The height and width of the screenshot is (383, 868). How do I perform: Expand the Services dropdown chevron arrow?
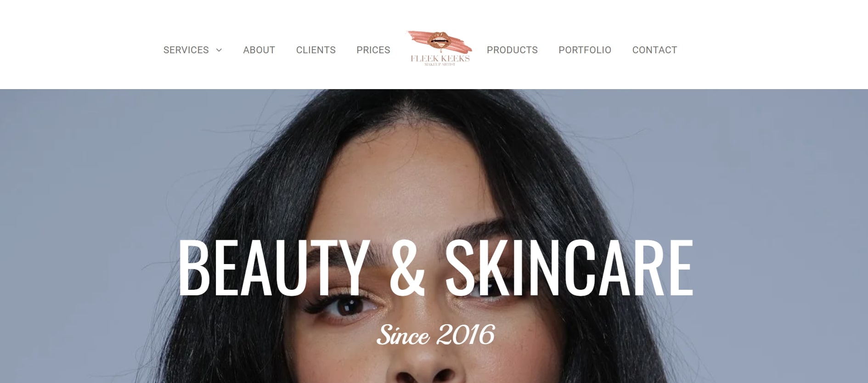click(x=219, y=50)
